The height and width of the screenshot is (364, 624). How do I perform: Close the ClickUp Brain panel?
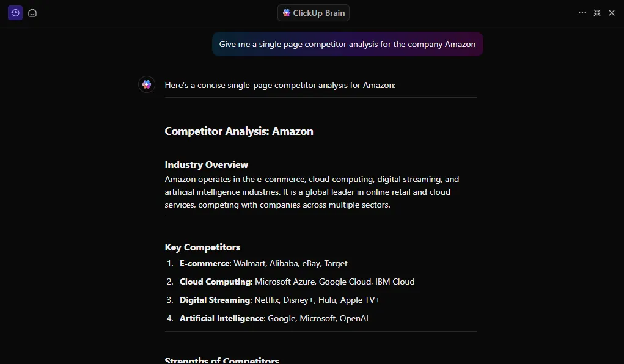[612, 13]
